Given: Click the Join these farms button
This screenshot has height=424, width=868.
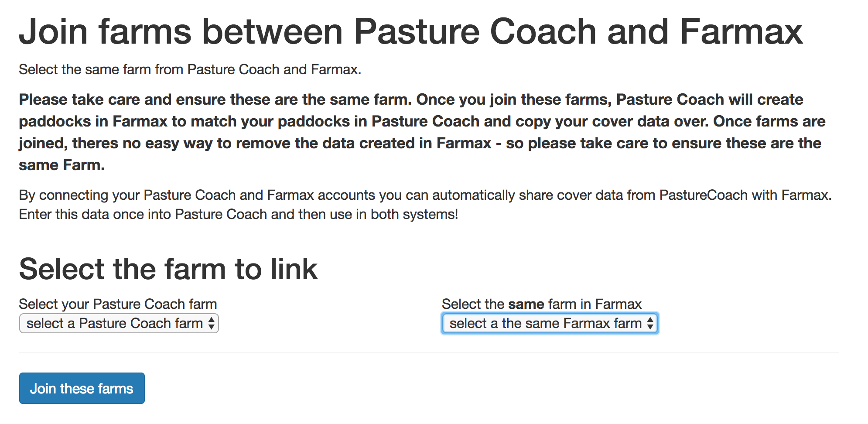Looking at the screenshot, I should point(82,388).
